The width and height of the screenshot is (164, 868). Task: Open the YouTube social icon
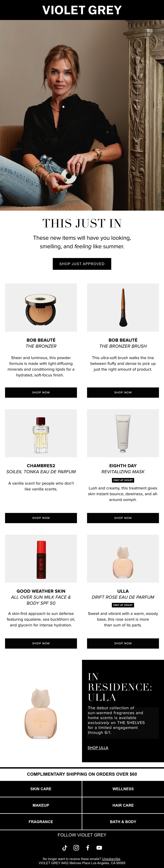99,847
